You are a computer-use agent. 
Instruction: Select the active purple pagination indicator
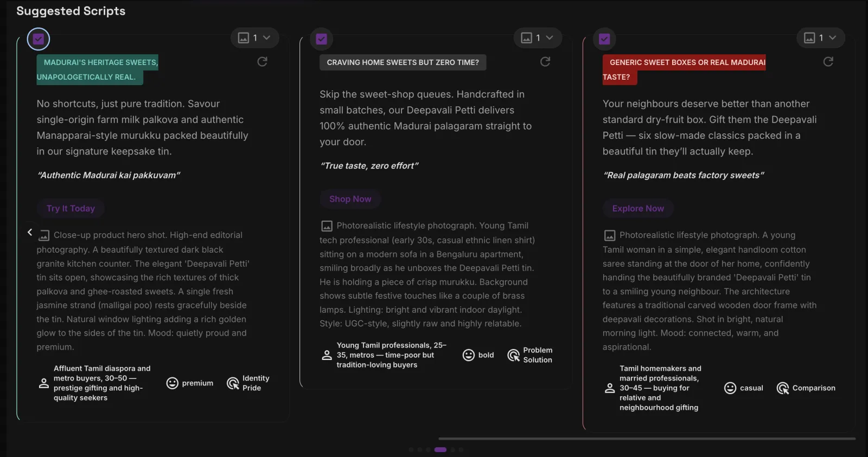(441, 449)
